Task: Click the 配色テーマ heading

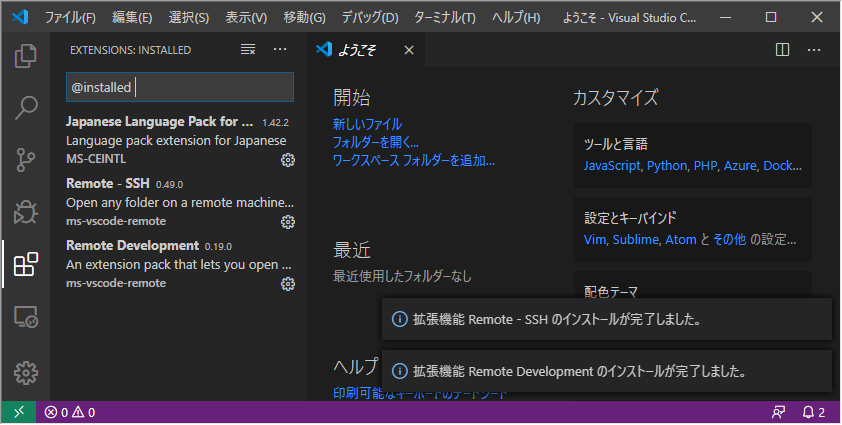Action: click(x=611, y=291)
